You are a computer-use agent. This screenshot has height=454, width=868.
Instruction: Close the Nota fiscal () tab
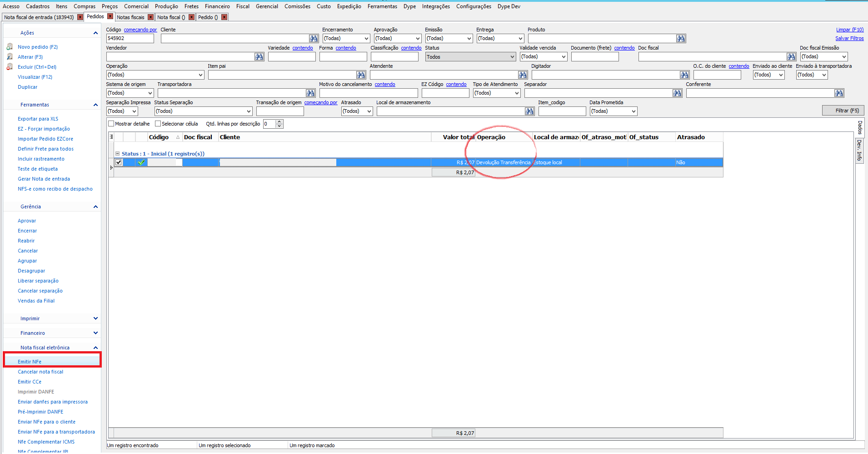[191, 17]
